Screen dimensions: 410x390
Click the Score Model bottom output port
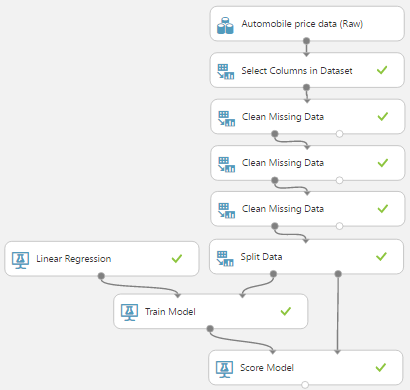click(305, 385)
